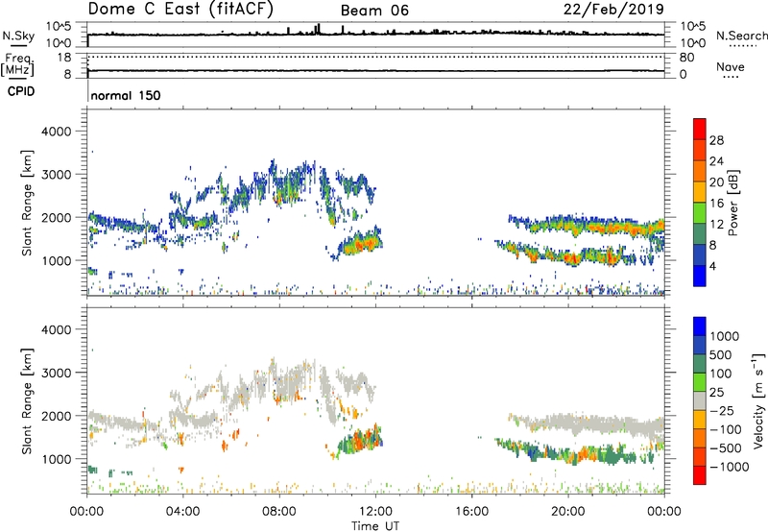Click the 'Power [dB]' colorbar label
This screenshot has height=532, width=768.
(732, 203)
